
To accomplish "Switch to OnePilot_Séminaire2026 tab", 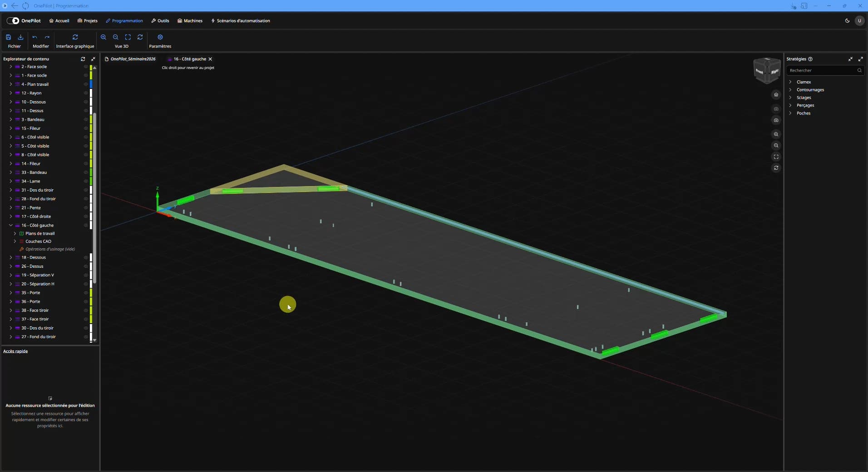I will (x=130, y=59).
